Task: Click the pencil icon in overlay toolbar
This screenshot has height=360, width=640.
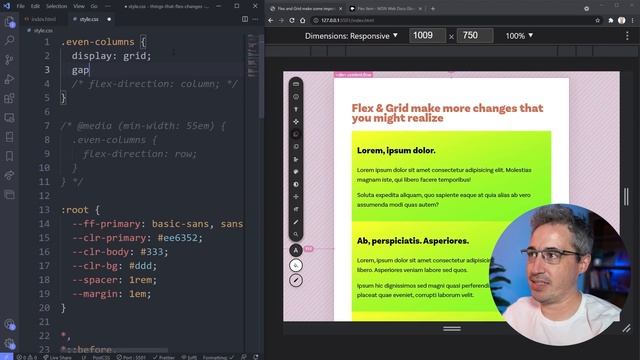Action: click(x=296, y=222)
